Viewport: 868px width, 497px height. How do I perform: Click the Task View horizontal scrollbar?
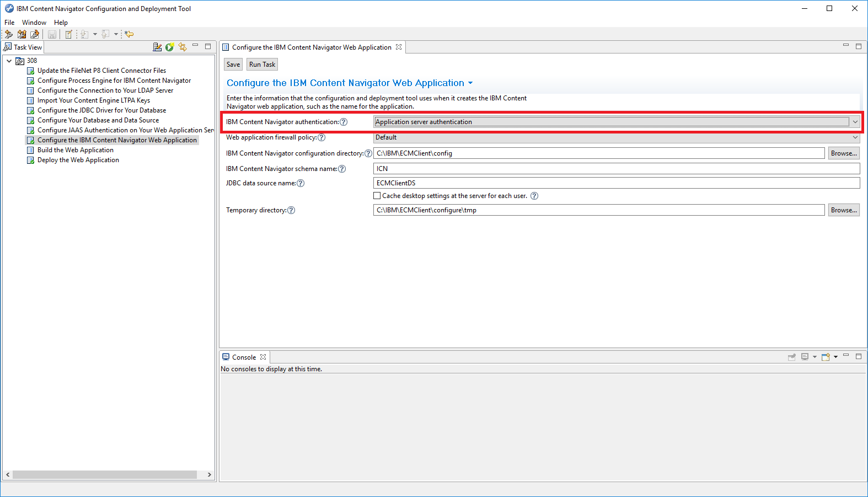[105, 474]
